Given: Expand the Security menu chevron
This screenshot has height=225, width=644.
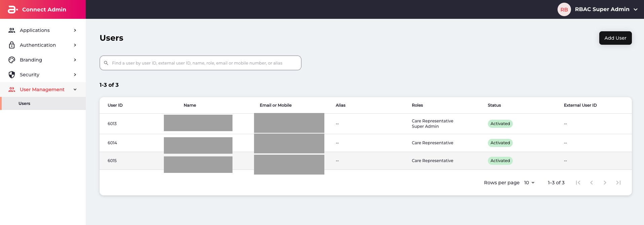Looking at the screenshot, I should 75,75.
